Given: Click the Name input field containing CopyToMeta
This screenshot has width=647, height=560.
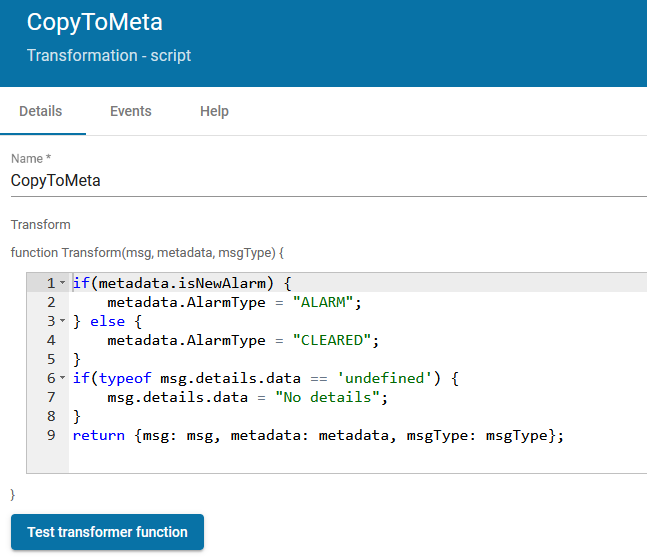Looking at the screenshot, I should coord(328,180).
